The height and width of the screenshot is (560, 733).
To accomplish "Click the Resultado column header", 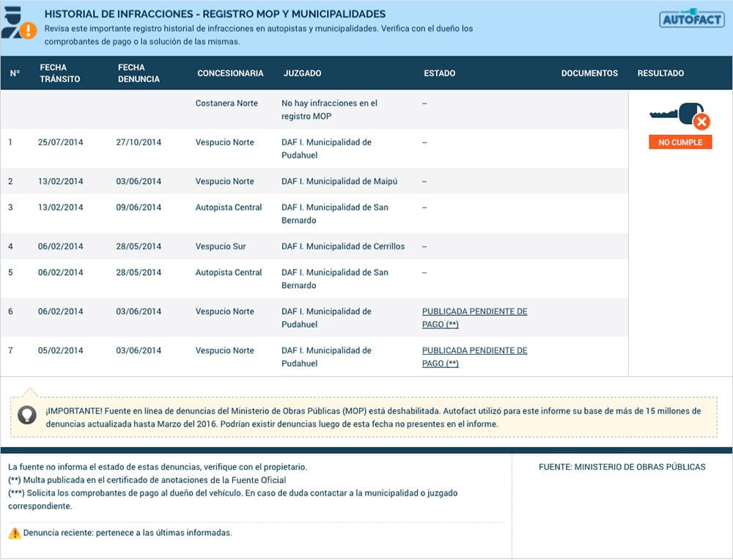I will click(x=660, y=73).
